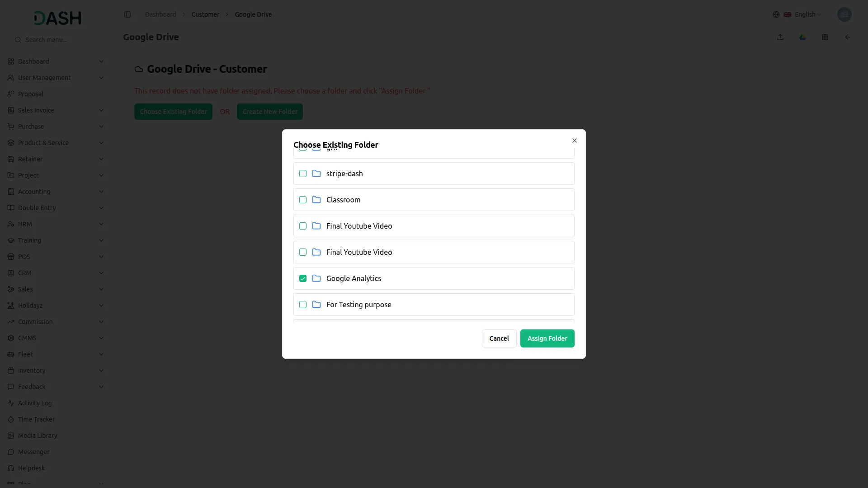Click the Helpdesk headset icon

[11, 468]
